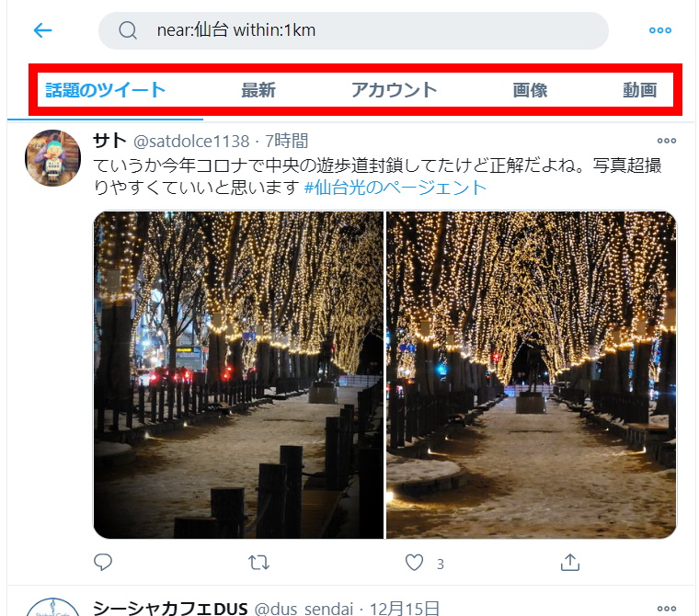
Task: Share サト's tweet via share icon
Action: [570, 563]
